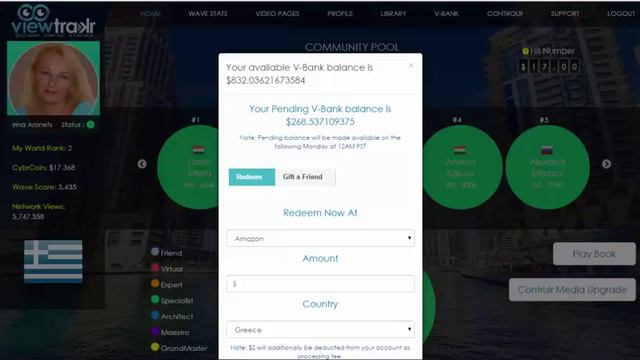Image resolution: width=640 pixels, height=360 pixels.
Task: Click LOGOUT in the top navigation
Action: (621, 13)
